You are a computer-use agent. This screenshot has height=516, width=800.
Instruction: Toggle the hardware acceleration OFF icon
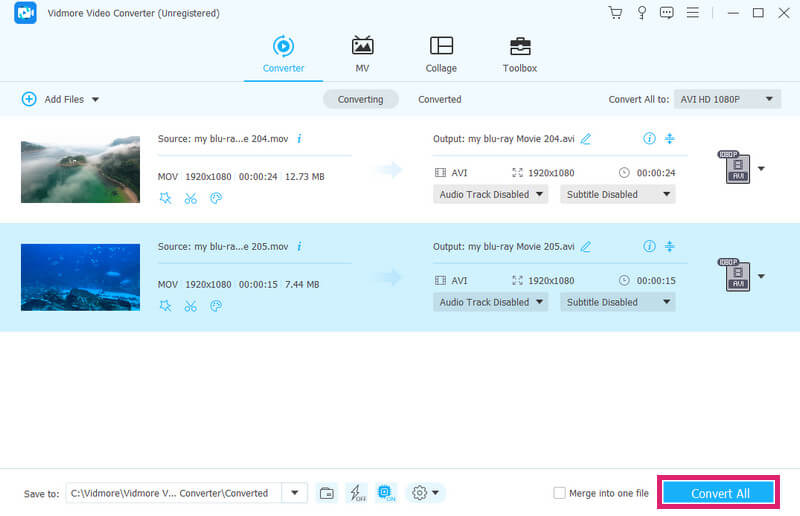356,493
